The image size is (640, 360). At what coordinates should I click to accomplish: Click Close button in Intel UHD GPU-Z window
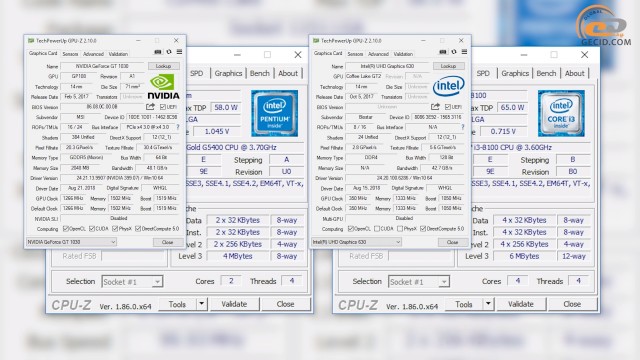(x=453, y=242)
